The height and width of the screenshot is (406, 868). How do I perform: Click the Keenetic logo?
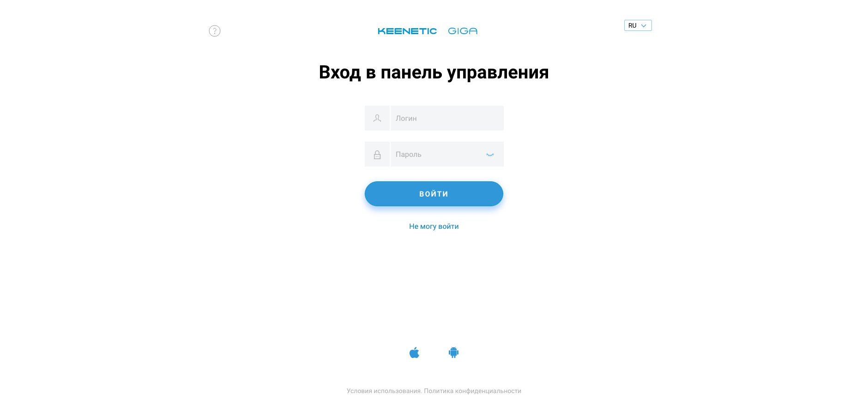pyautogui.click(x=407, y=31)
